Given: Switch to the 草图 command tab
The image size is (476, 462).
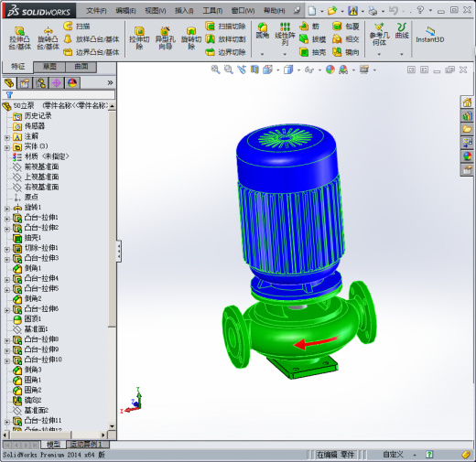Looking at the screenshot, I should click(49, 67).
